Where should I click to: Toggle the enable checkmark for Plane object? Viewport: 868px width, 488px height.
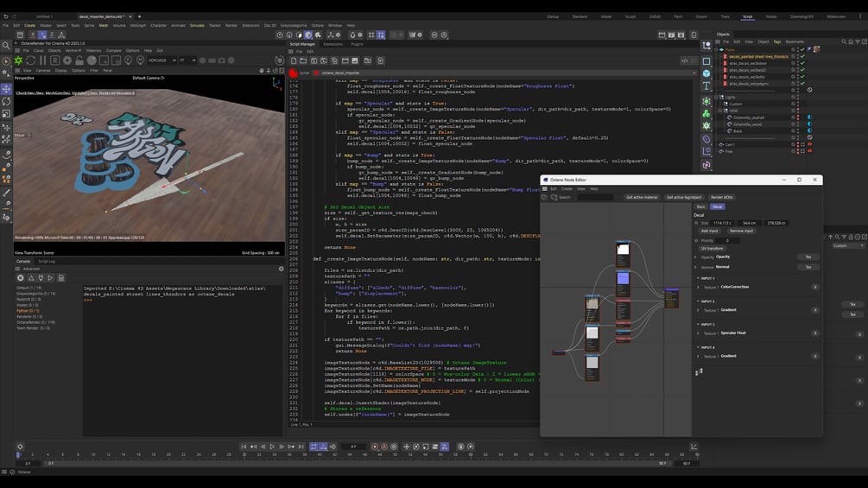[802, 50]
